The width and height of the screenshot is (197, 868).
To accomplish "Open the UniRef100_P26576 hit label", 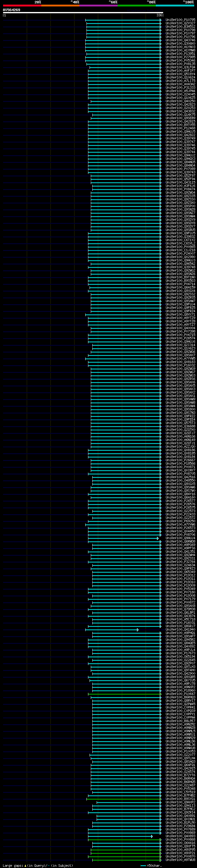I will pyautogui.click(x=180, y=504).
